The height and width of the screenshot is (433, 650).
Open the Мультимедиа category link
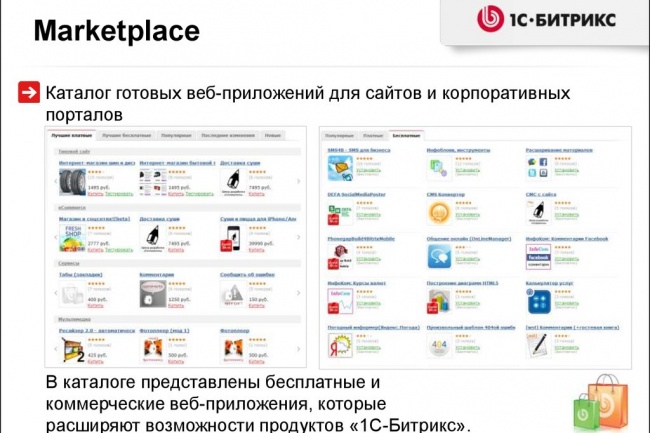click(x=75, y=319)
